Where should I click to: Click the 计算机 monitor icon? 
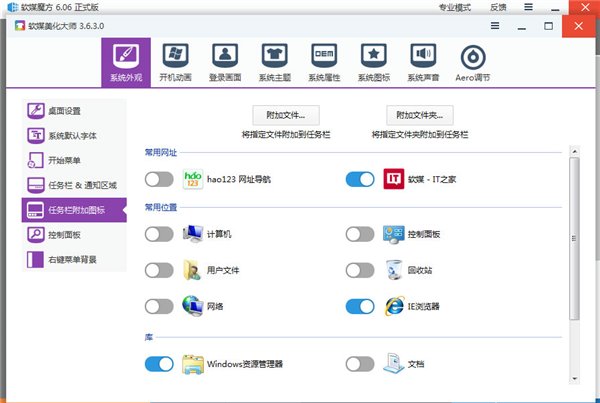(193, 233)
